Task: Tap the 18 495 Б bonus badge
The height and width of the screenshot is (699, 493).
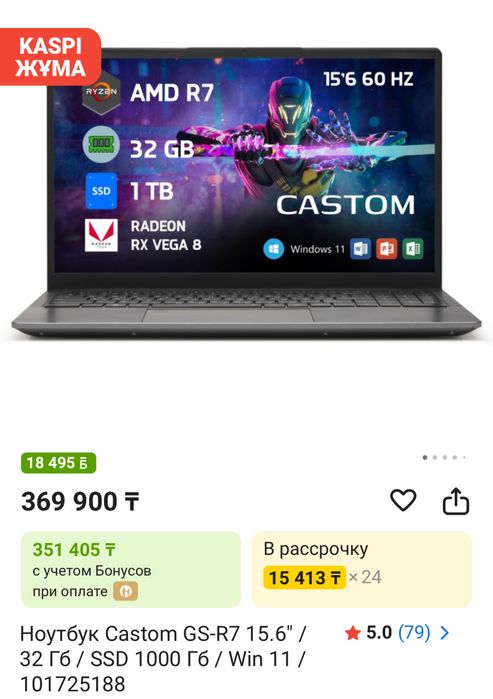Action: pos(58,463)
